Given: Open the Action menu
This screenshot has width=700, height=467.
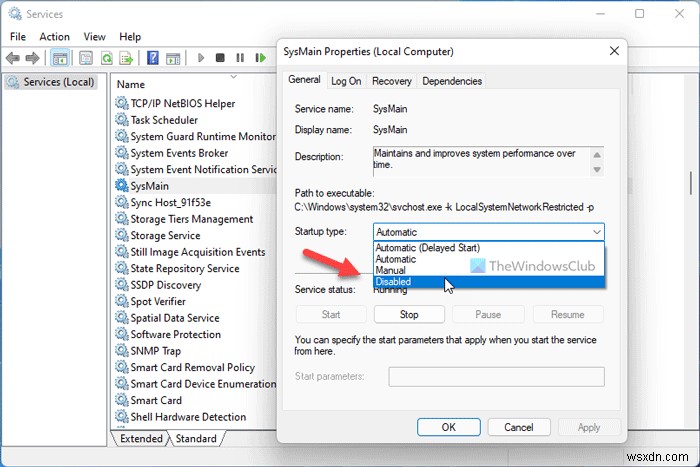Looking at the screenshot, I should [54, 37].
